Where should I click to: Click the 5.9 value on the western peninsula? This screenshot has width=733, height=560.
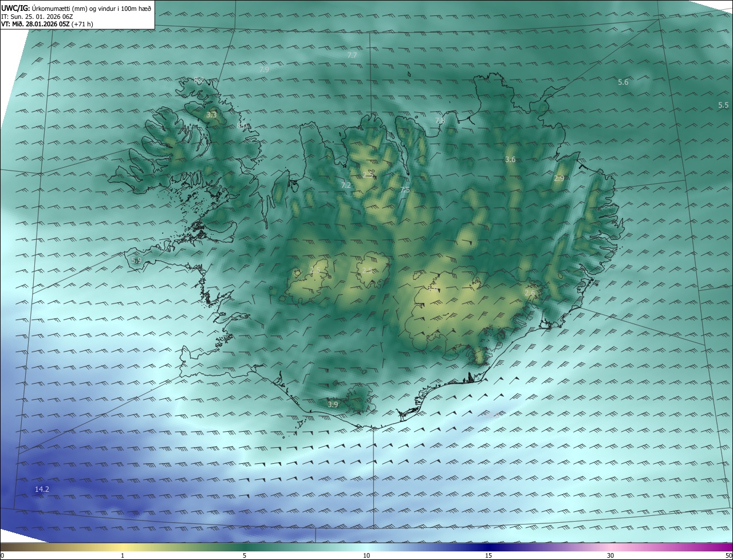coord(136,261)
